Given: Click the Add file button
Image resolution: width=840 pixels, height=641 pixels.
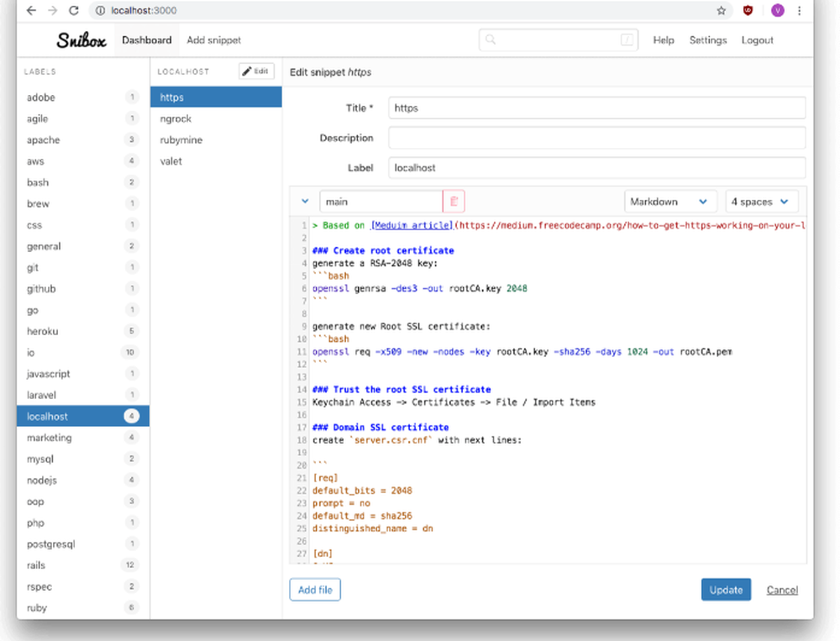Looking at the screenshot, I should pos(315,590).
